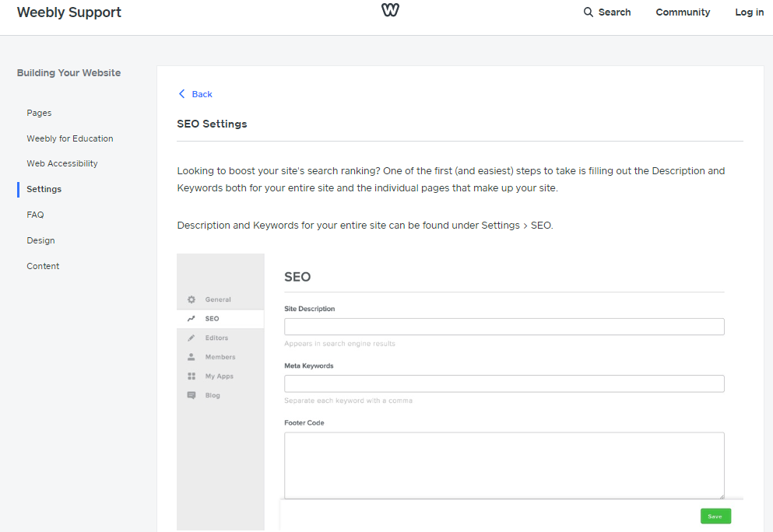Click the Blog comment icon
The height and width of the screenshot is (532, 773).
tap(191, 396)
